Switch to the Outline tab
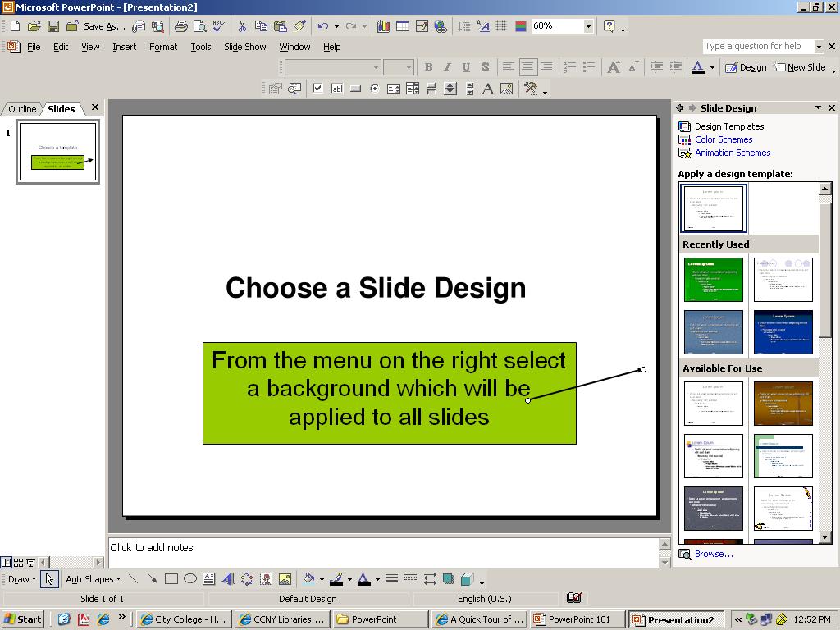The width and height of the screenshot is (840, 630). pos(22,109)
